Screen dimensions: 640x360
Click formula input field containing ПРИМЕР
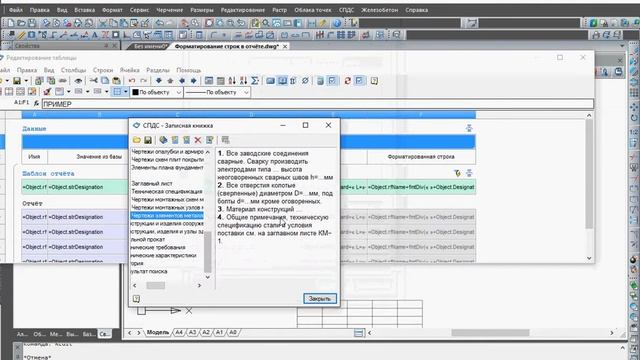pos(318,104)
